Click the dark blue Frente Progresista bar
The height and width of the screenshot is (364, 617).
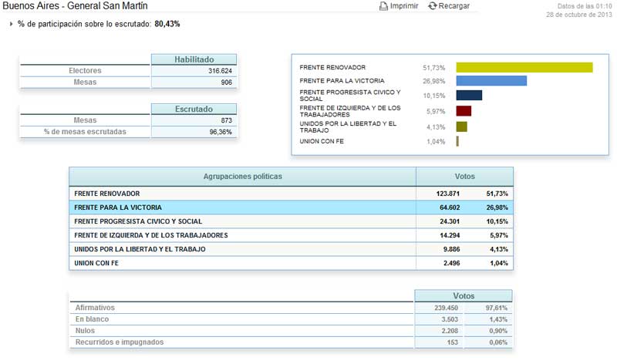tap(469, 96)
